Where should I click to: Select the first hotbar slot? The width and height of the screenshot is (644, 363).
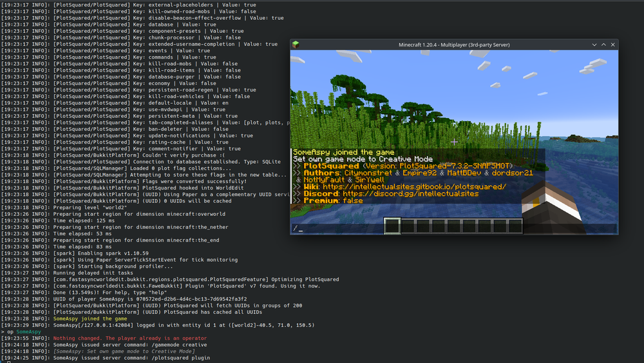point(393,225)
